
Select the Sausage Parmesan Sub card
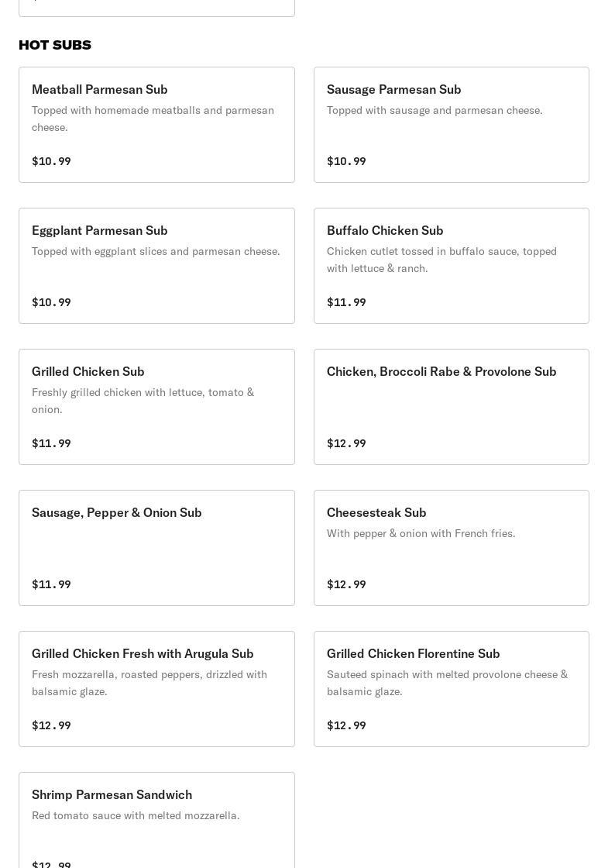pyautogui.click(x=452, y=125)
